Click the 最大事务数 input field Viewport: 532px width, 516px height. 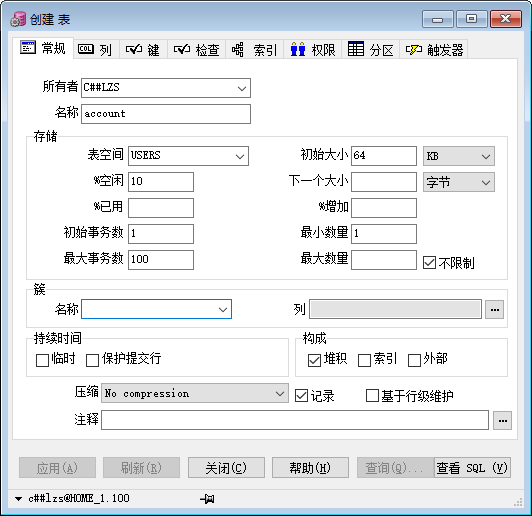pos(161,260)
